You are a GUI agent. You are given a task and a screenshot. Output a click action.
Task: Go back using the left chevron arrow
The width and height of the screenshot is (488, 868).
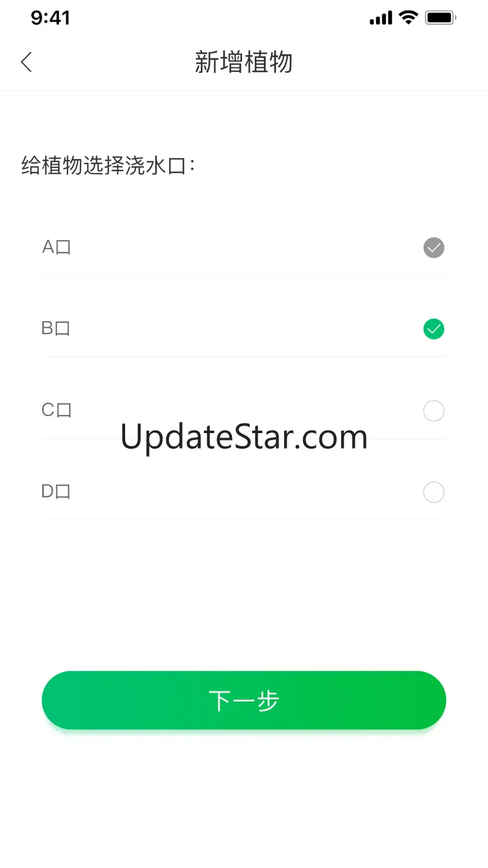click(x=26, y=62)
